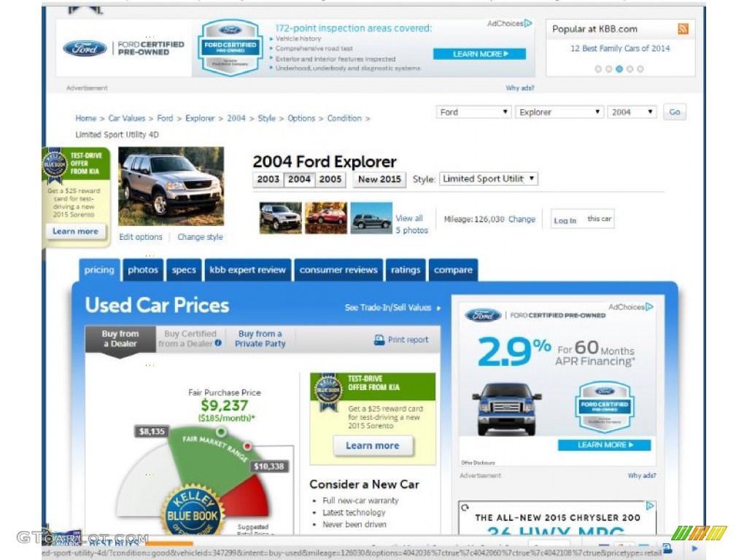747x560 pixels.
Task: Open the ratings tab
Action: [x=406, y=270]
